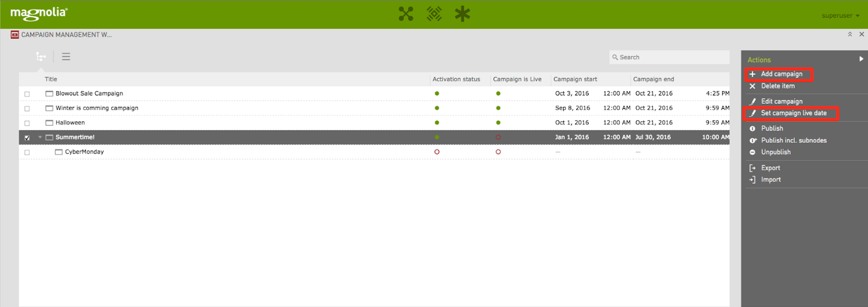Click the Import action icon

pyautogui.click(x=752, y=180)
